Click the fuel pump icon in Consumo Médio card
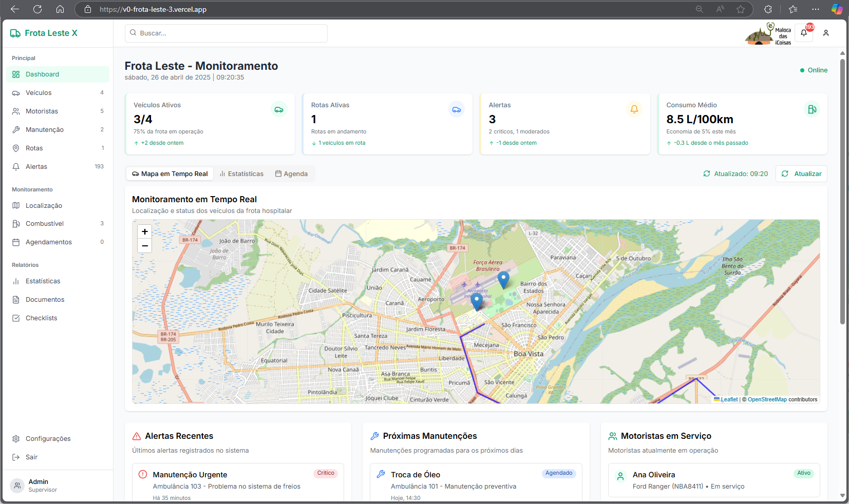The height and width of the screenshot is (504, 849). 812,109
